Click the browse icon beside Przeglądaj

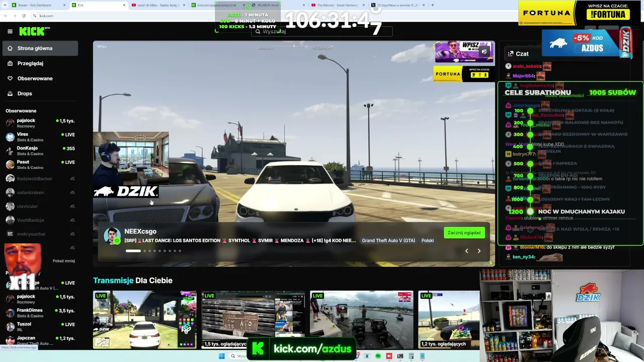pos(10,63)
